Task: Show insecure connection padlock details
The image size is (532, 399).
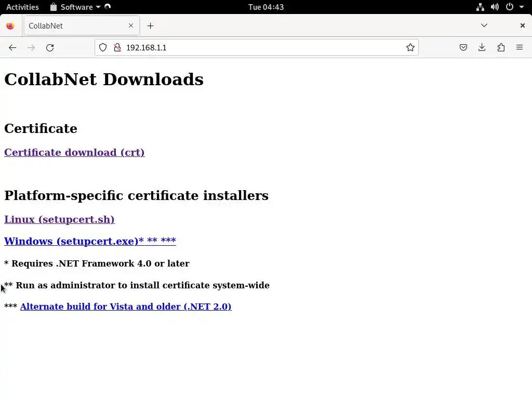Action: pos(117,47)
